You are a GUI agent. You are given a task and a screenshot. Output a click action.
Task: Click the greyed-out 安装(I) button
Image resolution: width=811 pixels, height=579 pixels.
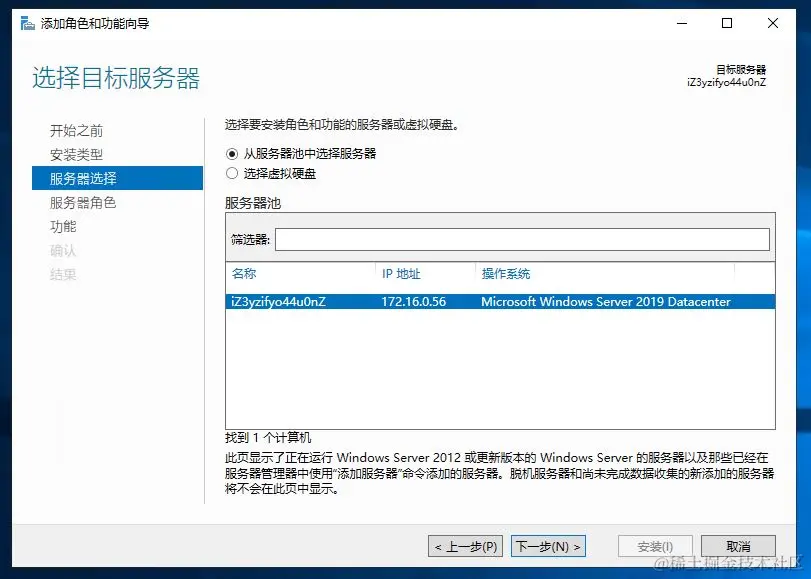click(655, 546)
